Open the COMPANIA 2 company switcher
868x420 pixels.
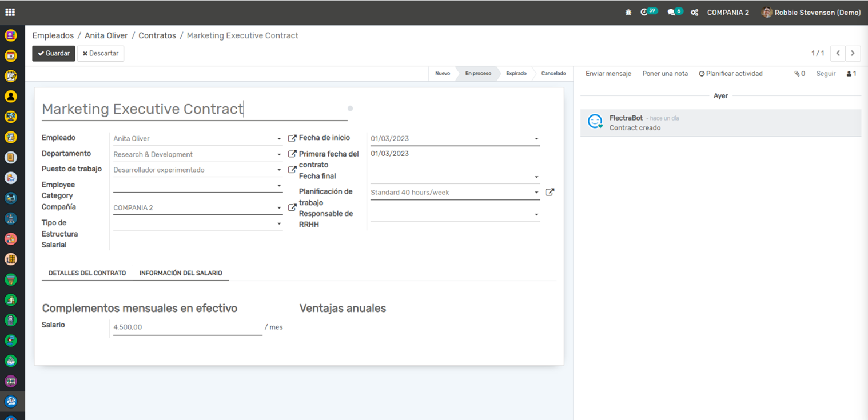point(727,13)
